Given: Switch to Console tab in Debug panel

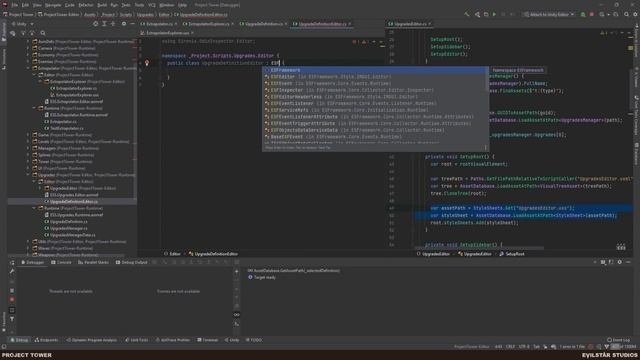Looking at the screenshot, I should pos(61,262).
